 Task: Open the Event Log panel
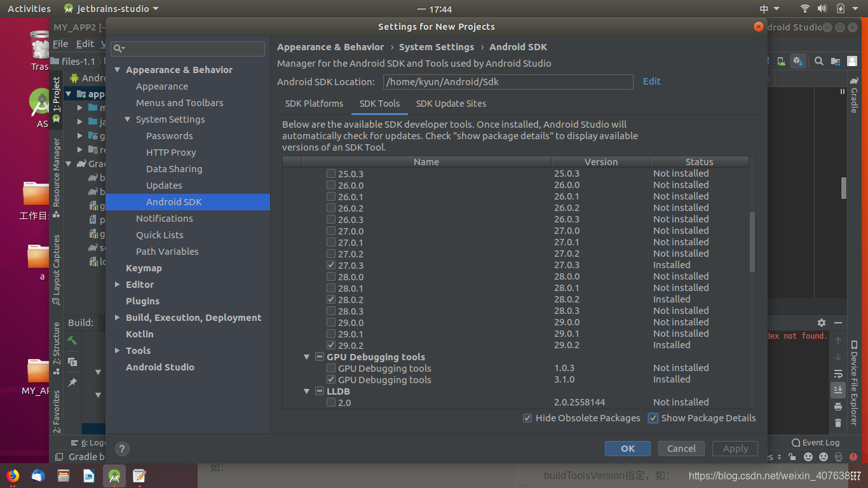(816, 442)
